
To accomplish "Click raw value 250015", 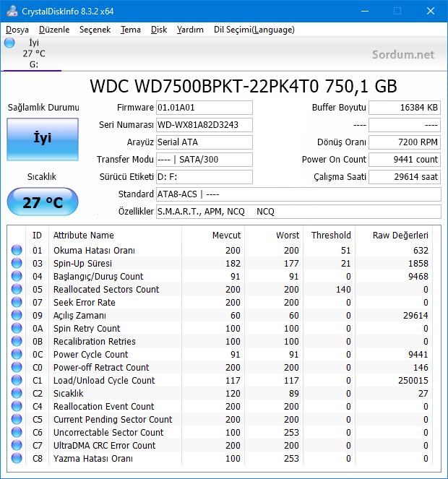I will (x=413, y=380).
